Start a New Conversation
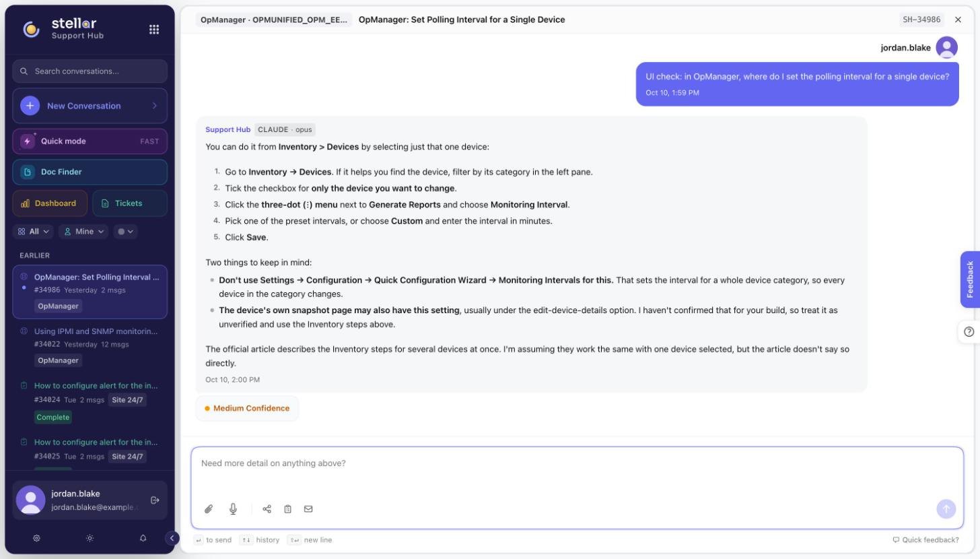 point(90,106)
